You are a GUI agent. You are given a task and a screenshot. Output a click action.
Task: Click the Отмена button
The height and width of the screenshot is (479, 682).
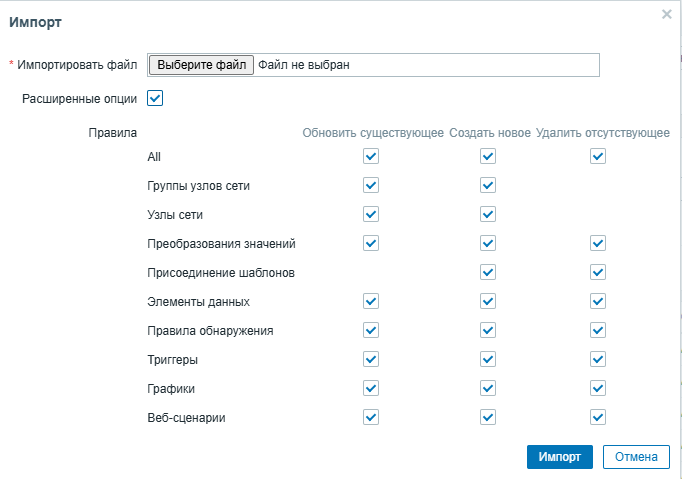coord(635,457)
